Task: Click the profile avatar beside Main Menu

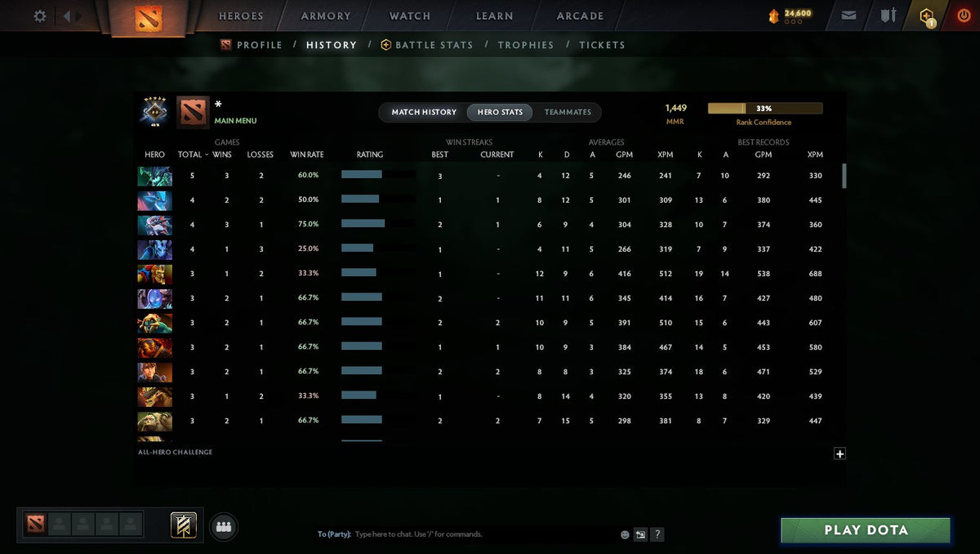Action: (193, 112)
